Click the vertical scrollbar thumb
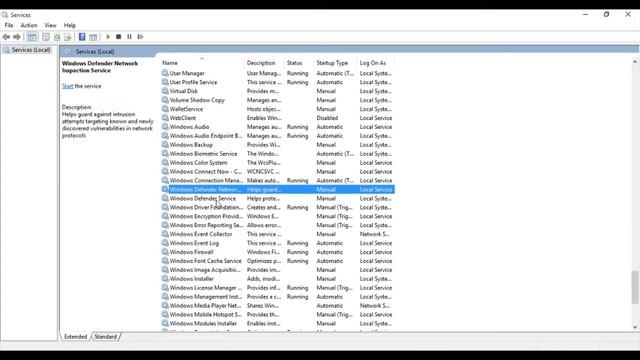The image size is (640, 360). 635,287
